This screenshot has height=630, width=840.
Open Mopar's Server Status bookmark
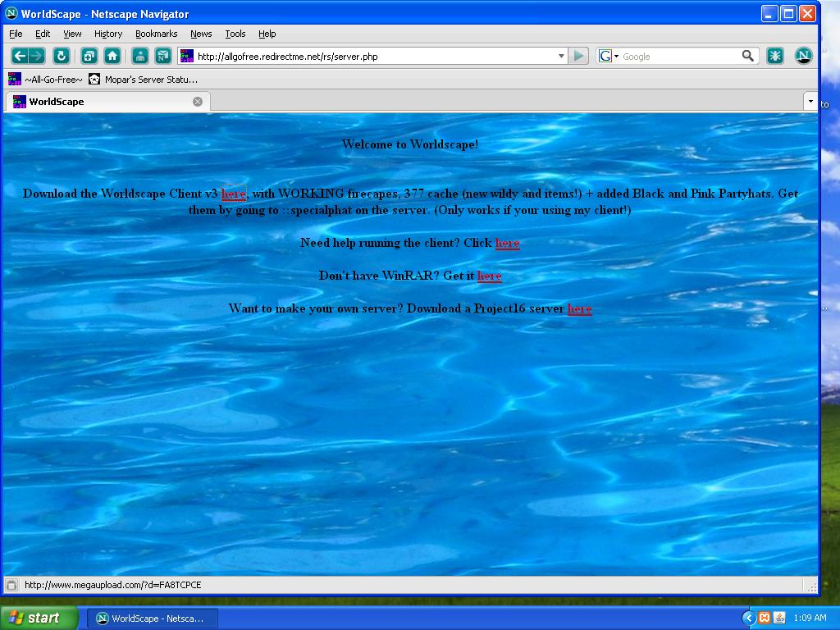(143, 80)
